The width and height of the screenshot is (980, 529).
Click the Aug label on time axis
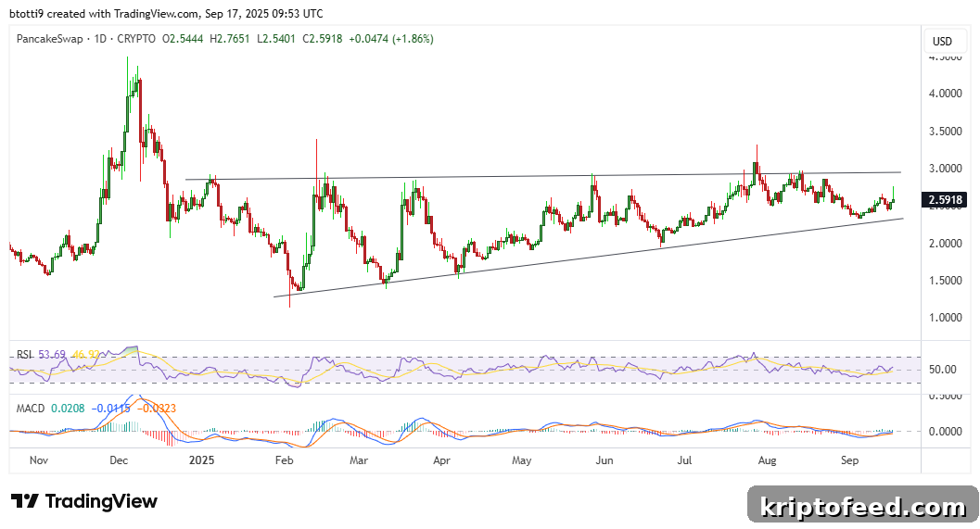click(x=768, y=460)
